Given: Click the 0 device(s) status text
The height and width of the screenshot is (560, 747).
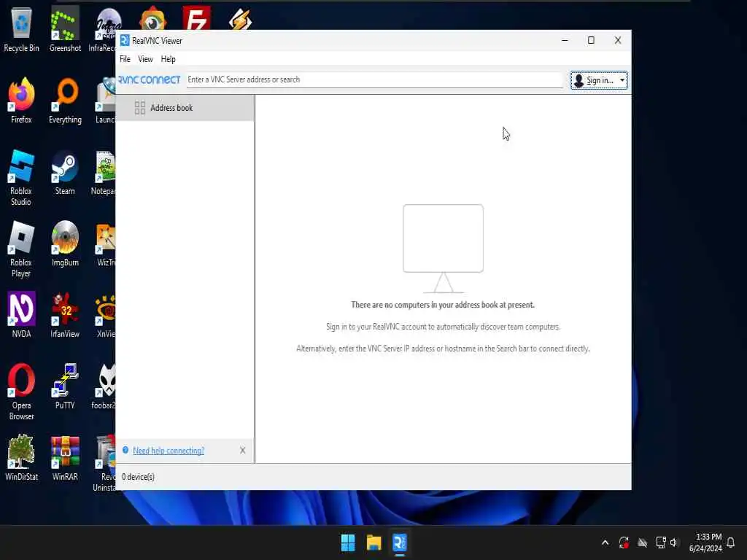Looking at the screenshot, I should (138, 477).
